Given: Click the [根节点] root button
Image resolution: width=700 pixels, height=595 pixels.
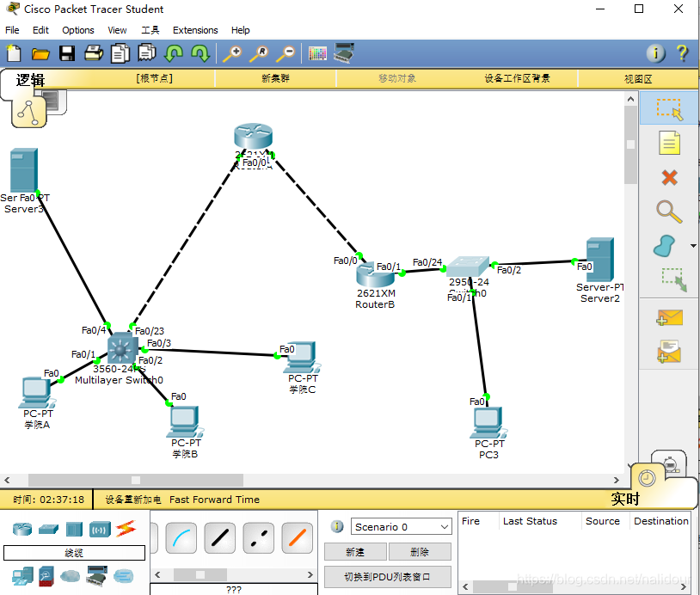Looking at the screenshot, I should (155, 78).
